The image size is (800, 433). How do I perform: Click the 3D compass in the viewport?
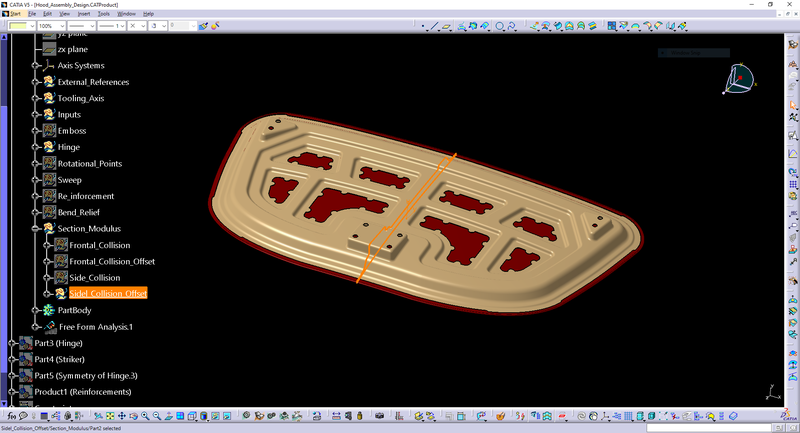pos(739,79)
